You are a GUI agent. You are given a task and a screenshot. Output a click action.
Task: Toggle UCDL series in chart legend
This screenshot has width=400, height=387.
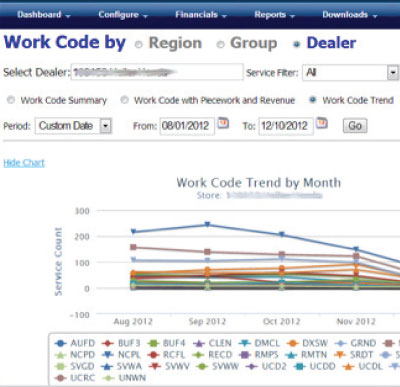[x=362, y=366]
